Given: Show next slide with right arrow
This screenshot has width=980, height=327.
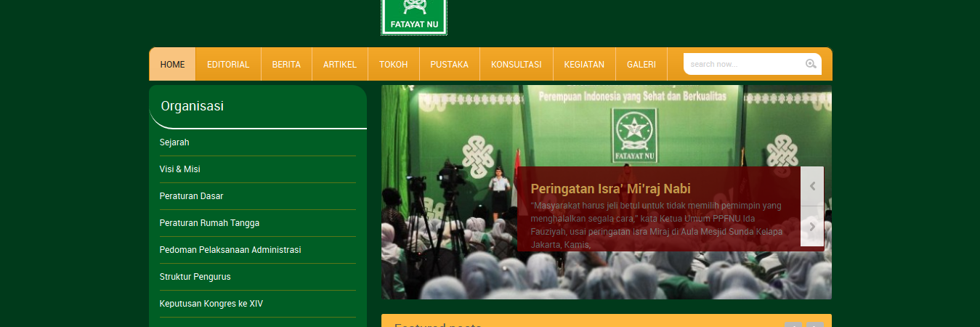Looking at the screenshot, I should coord(812,227).
